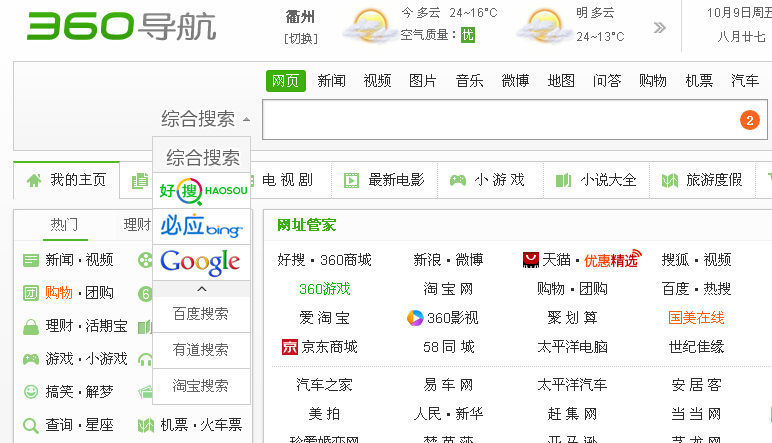Open the 优惠精选 link
Viewport: 772px width, 443px height.
(x=613, y=259)
